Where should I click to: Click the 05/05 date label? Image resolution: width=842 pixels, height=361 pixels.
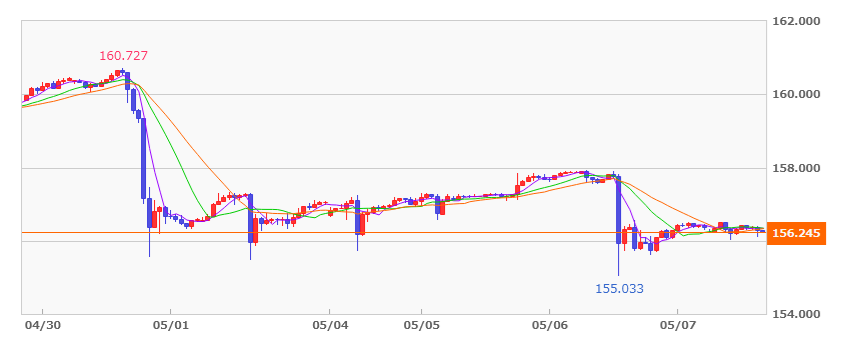tap(422, 325)
